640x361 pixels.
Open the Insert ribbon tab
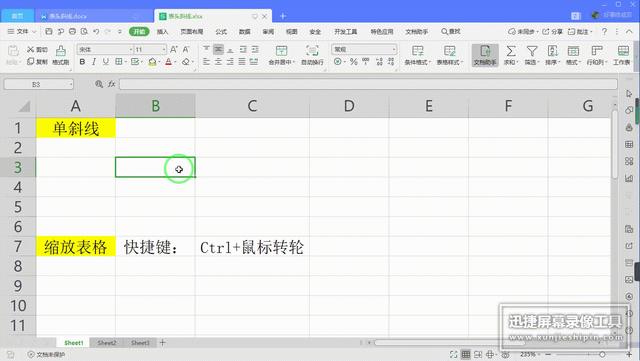coord(162,31)
